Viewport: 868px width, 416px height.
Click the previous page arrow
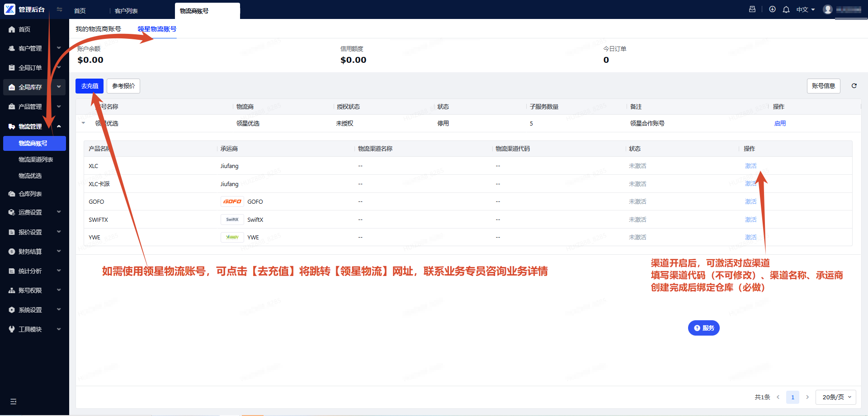click(x=778, y=397)
